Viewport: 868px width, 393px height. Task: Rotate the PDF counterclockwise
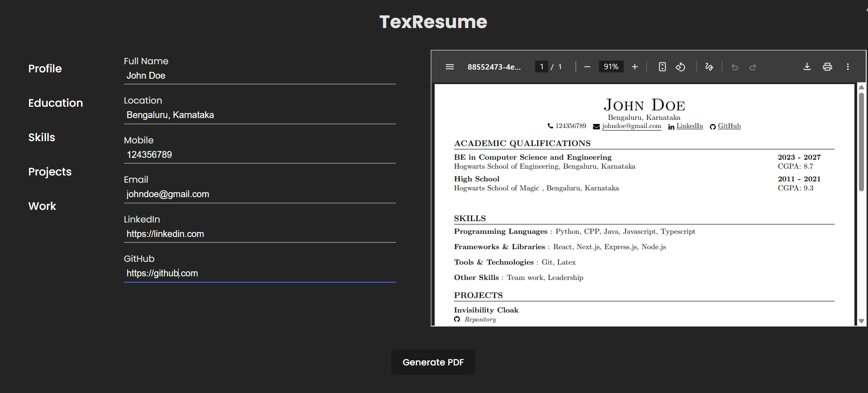click(x=680, y=67)
